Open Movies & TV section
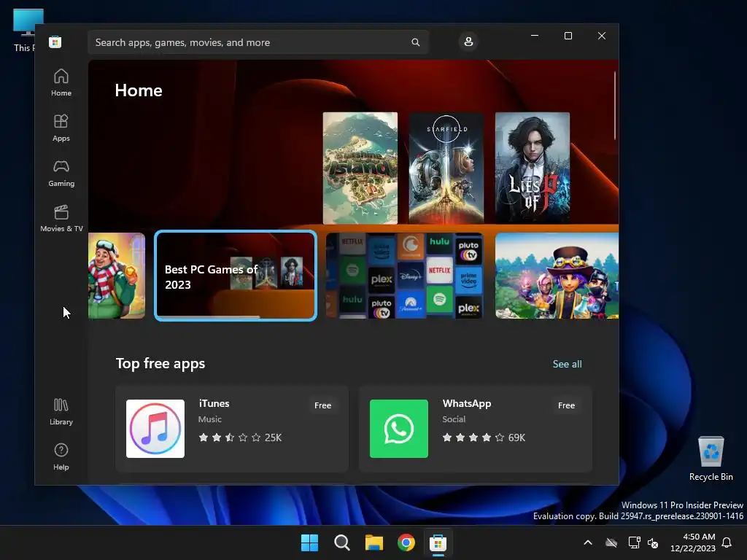Image resolution: width=747 pixels, height=560 pixels. tap(61, 218)
